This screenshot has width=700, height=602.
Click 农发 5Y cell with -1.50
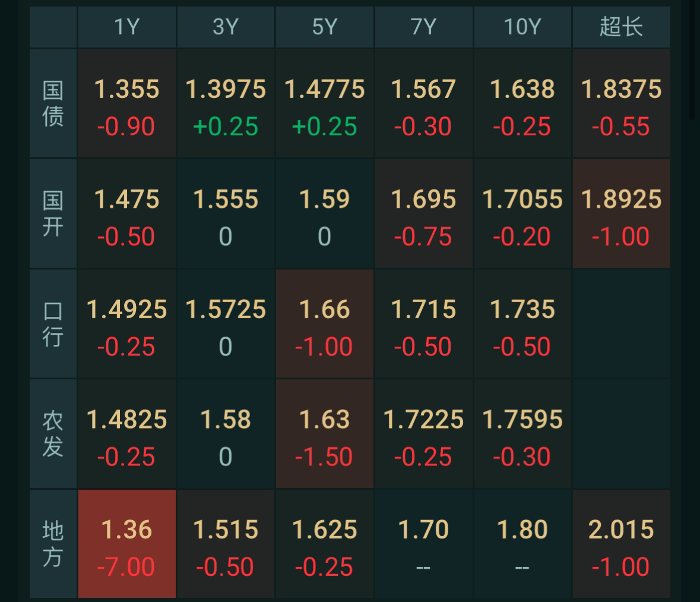coord(324,434)
